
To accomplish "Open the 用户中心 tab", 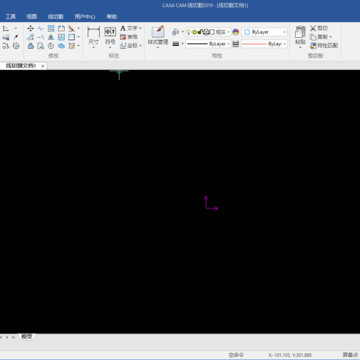I will click(x=85, y=17).
